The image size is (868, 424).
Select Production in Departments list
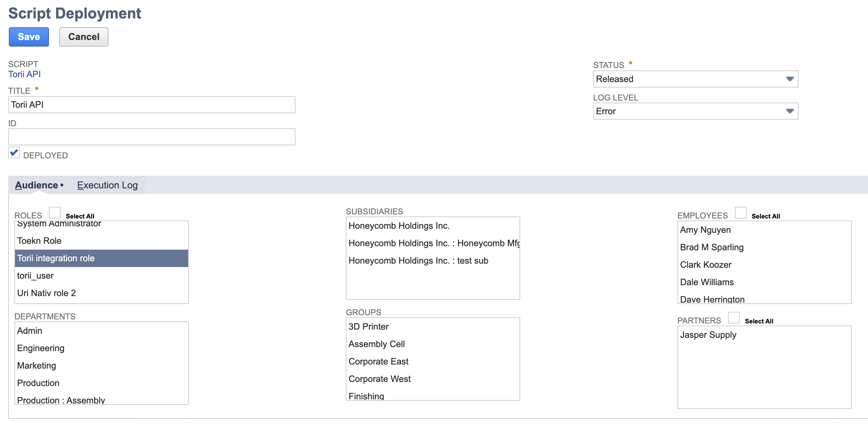(102, 383)
